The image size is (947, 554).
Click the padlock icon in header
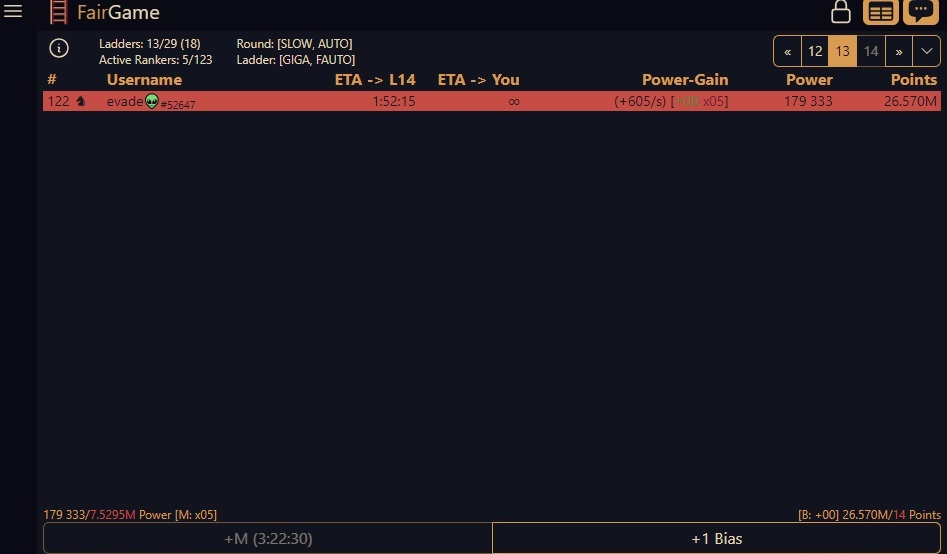[x=841, y=12]
